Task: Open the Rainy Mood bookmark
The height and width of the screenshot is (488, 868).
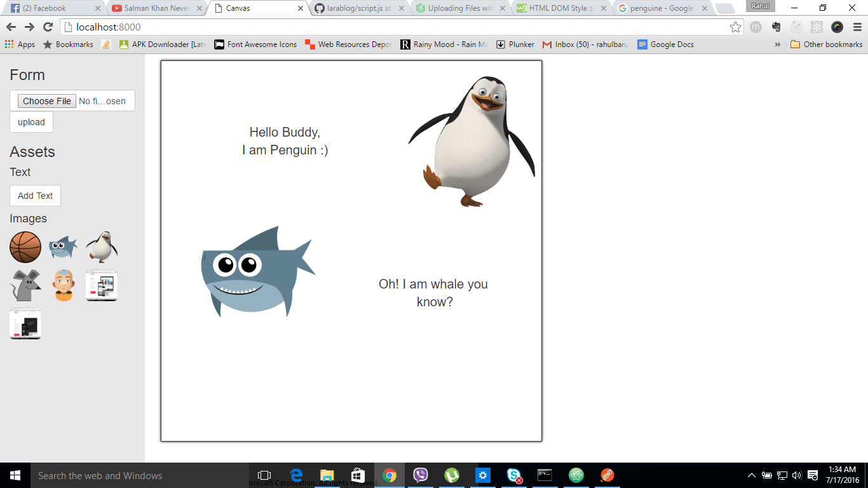Action: [444, 44]
